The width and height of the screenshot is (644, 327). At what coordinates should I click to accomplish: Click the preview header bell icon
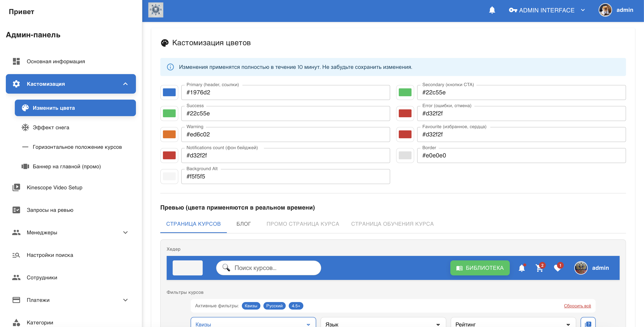coord(522,268)
